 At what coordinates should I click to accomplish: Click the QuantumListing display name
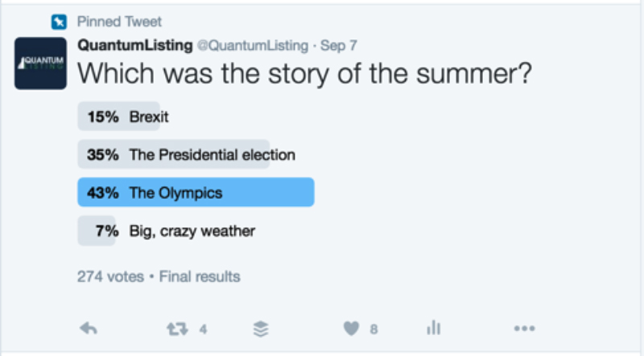tap(134, 46)
